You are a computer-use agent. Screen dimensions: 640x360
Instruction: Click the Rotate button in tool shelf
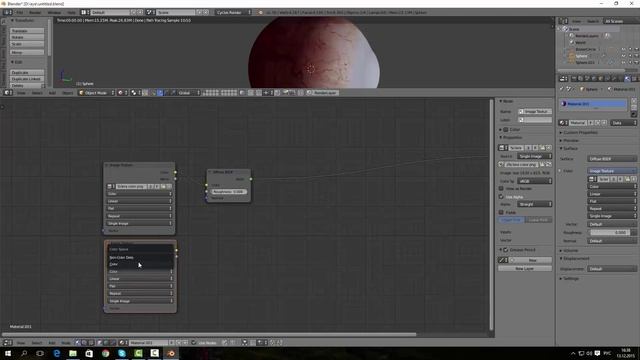coord(27,37)
